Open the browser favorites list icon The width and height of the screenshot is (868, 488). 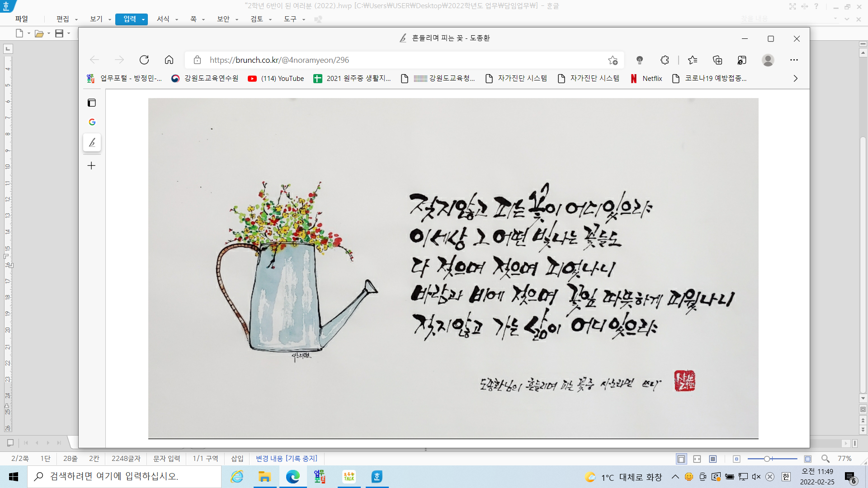click(x=693, y=60)
